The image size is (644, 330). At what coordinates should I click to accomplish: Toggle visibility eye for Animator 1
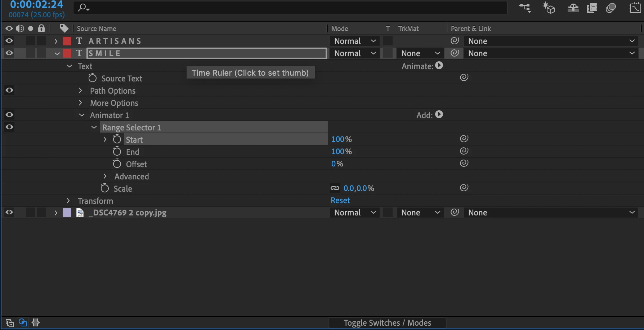[9, 115]
